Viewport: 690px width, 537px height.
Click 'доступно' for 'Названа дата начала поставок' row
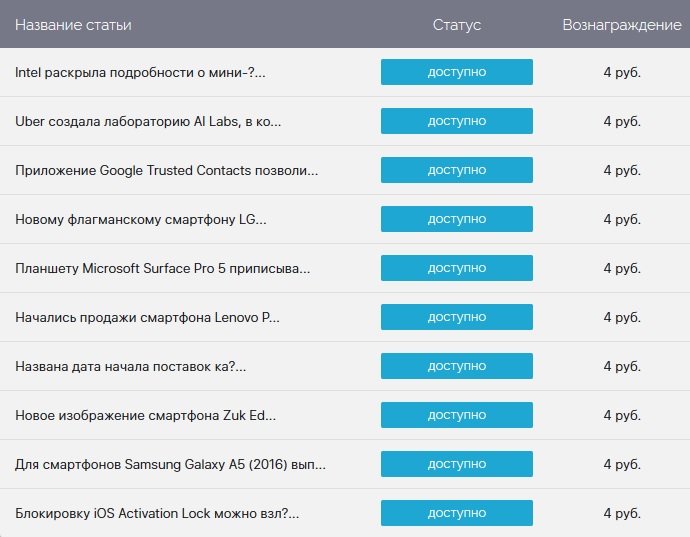(x=457, y=366)
